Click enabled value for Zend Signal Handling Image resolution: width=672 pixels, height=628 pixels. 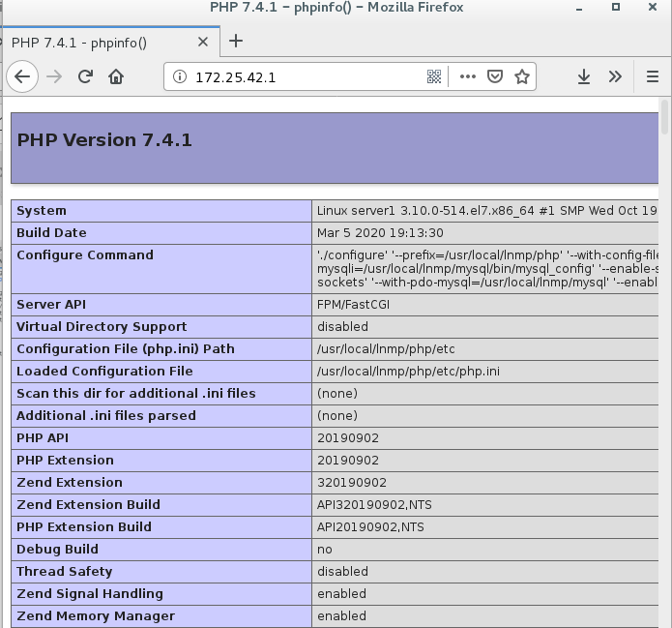(341, 594)
